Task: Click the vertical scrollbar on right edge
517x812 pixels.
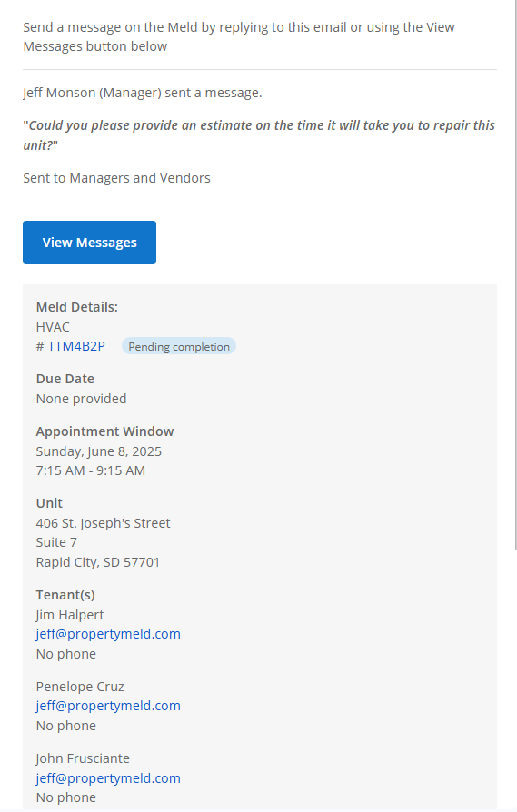Action: (515, 274)
